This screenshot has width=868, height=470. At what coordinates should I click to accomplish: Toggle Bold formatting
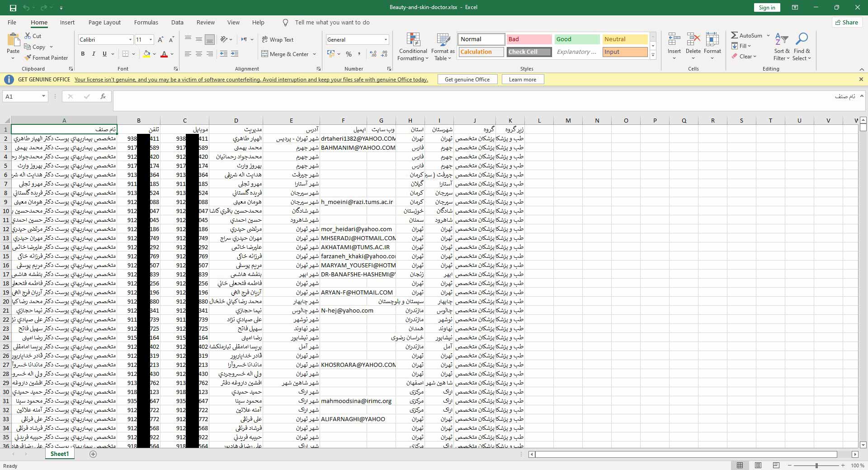(x=83, y=54)
